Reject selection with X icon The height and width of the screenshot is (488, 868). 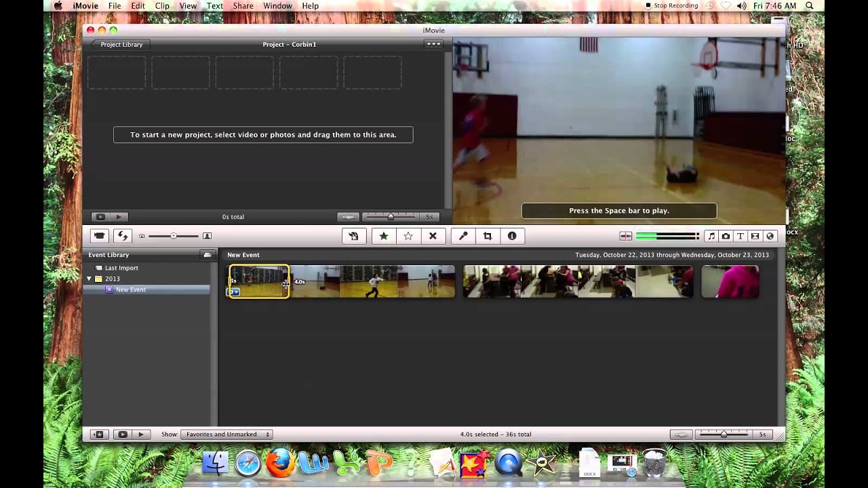pos(433,236)
